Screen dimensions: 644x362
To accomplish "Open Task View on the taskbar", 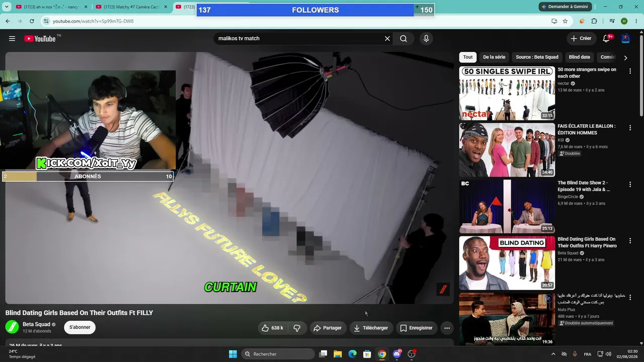I will [x=324, y=354].
